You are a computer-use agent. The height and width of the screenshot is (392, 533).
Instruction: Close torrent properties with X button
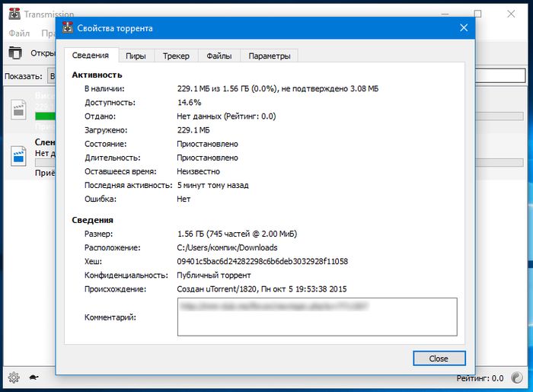coord(463,28)
